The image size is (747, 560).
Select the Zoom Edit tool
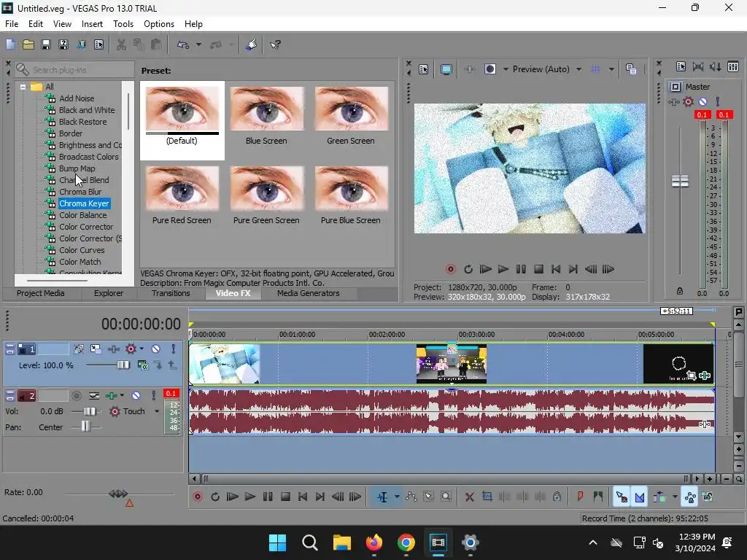tap(446, 497)
